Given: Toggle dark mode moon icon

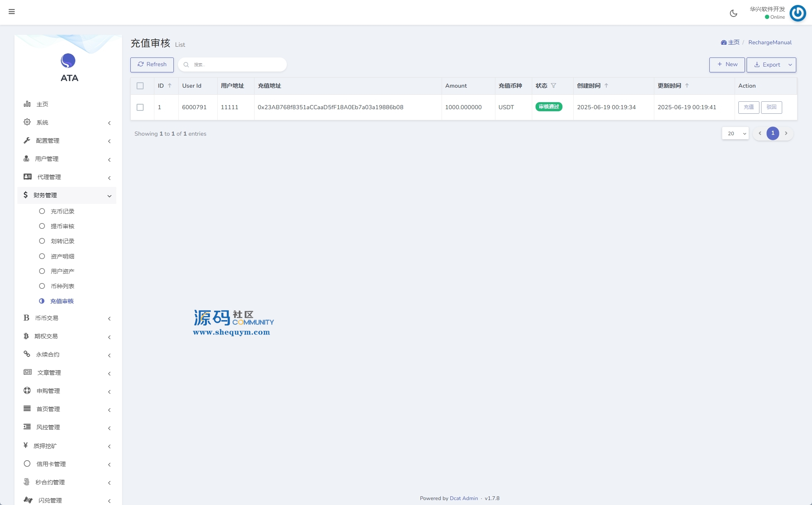Looking at the screenshot, I should [x=733, y=13].
